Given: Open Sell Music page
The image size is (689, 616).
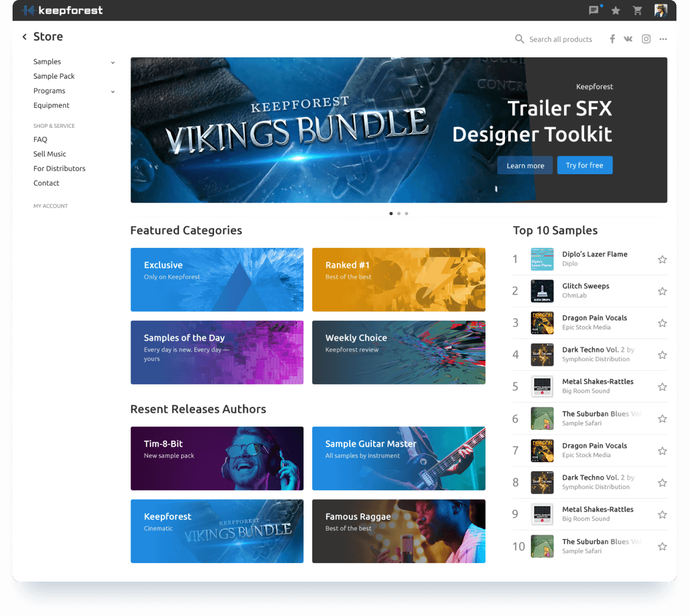Looking at the screenshot, I should 50,154.
